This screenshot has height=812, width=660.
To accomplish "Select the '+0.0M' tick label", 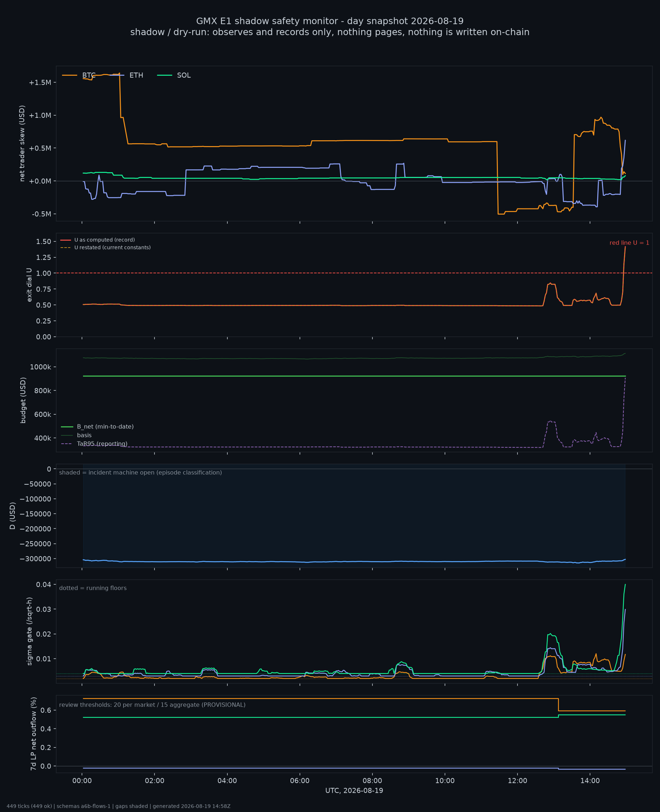I will click(x=40, y=181).
